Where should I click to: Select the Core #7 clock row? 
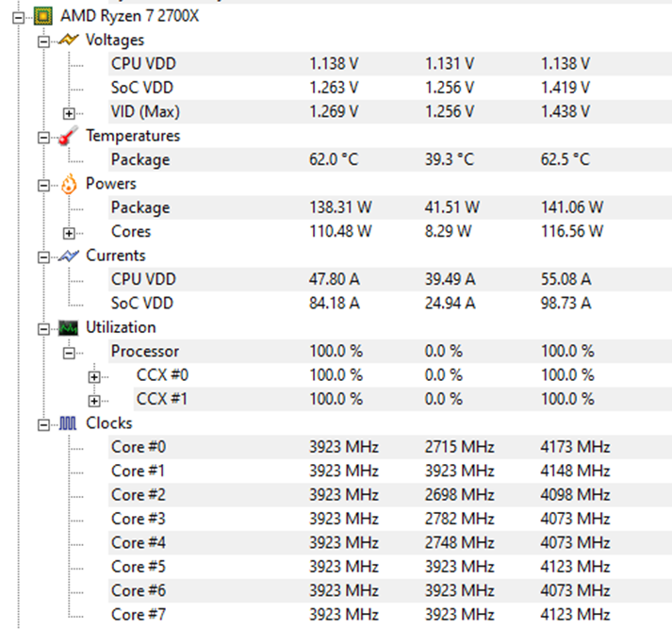tap(138, 614)
